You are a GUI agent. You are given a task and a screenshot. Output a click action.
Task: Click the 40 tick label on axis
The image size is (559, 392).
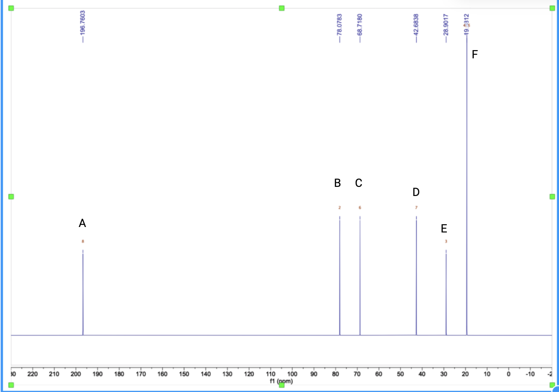422,375
